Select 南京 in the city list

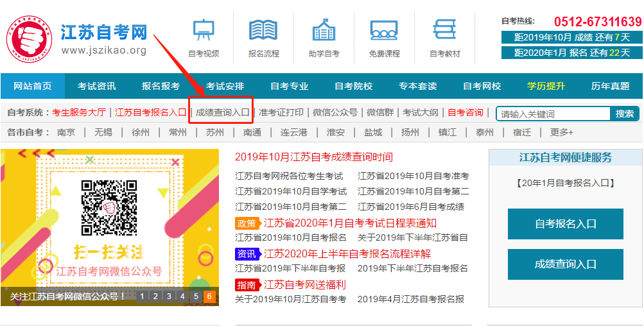tap(66, 133)
